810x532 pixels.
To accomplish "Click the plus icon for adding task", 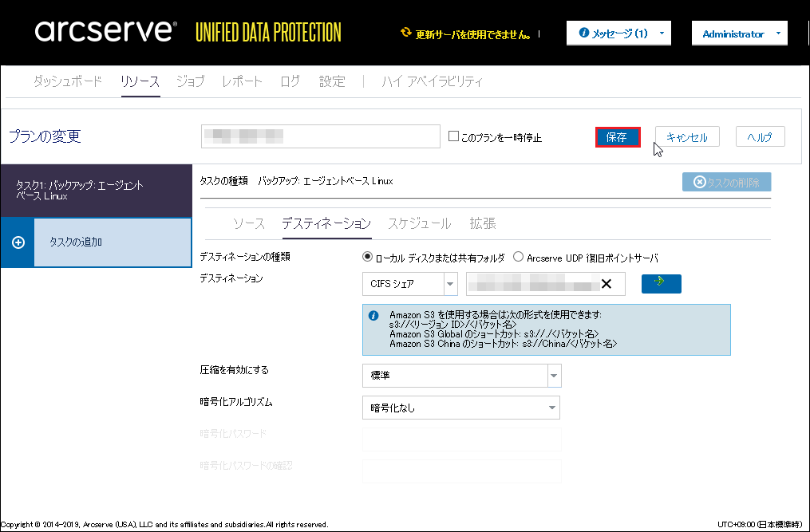I will click(18, 242).
